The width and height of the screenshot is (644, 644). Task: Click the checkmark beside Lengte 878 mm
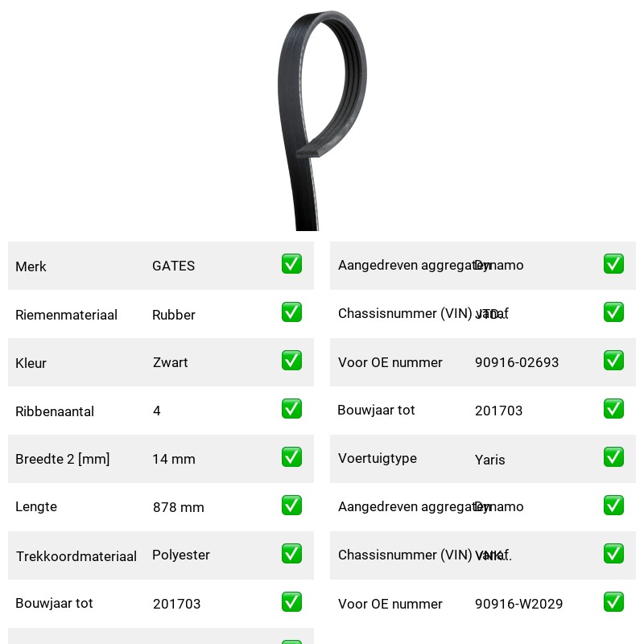click(x=291, y=506)
